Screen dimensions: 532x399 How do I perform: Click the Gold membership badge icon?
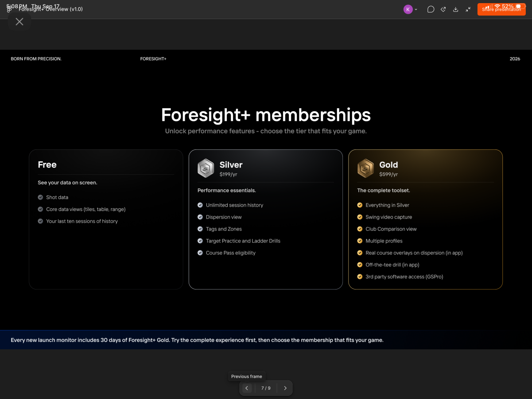[365, 168]
